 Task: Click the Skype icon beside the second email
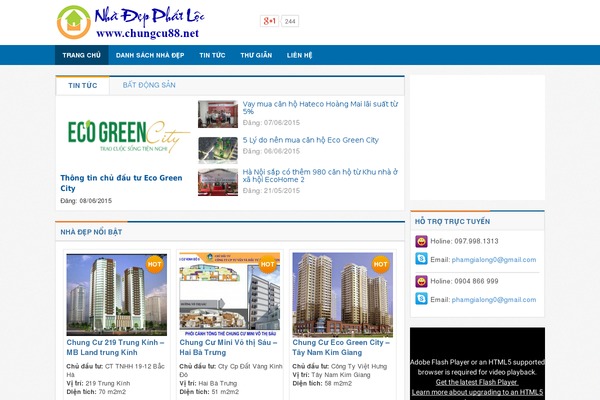click(x=421, y=299)
